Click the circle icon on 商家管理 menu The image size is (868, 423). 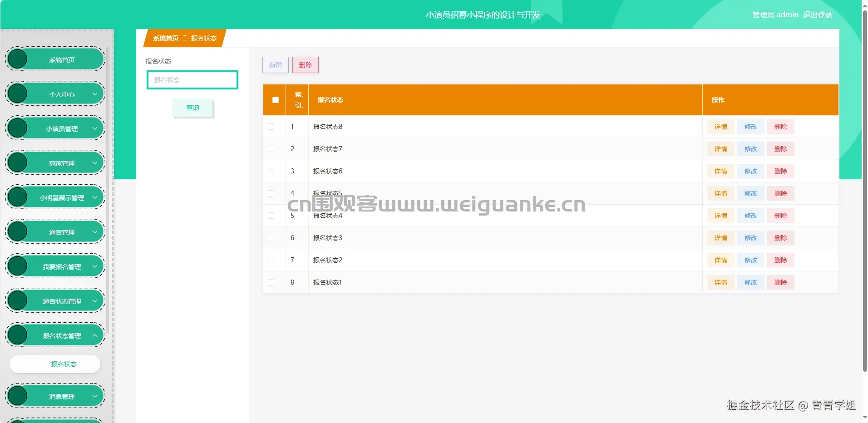pos(18,162)
